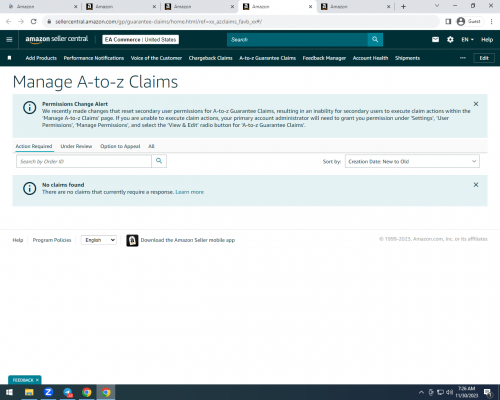500x400 pixels.
Task: Click the taskbar clock showing 7:26 AM
Action: [x=466, y=392]
